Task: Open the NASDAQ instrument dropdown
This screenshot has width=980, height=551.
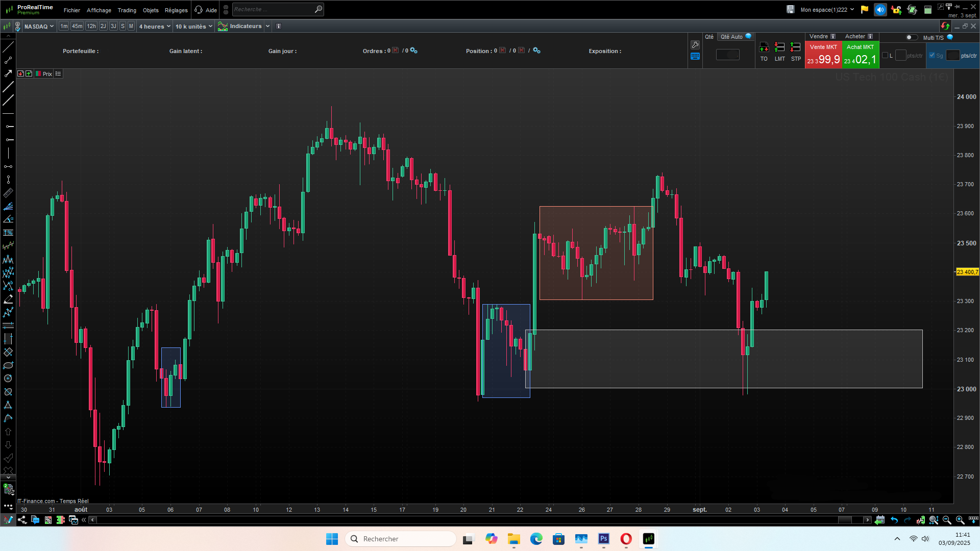Action: [x=39, y=27]
